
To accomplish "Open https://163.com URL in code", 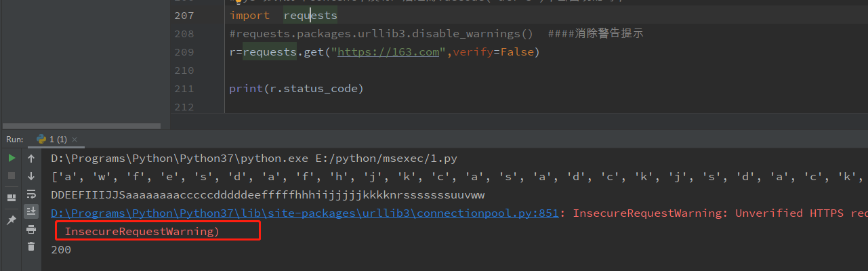I will pos(388,51).
